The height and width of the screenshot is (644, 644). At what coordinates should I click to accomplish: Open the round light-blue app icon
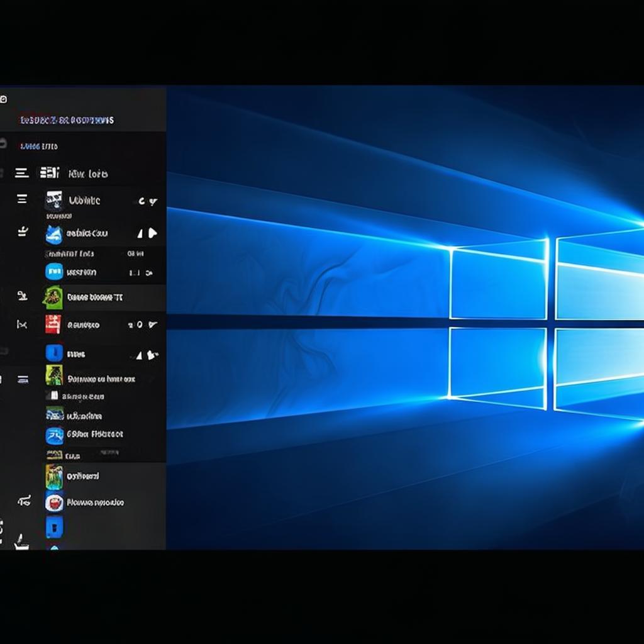(54, 272)
